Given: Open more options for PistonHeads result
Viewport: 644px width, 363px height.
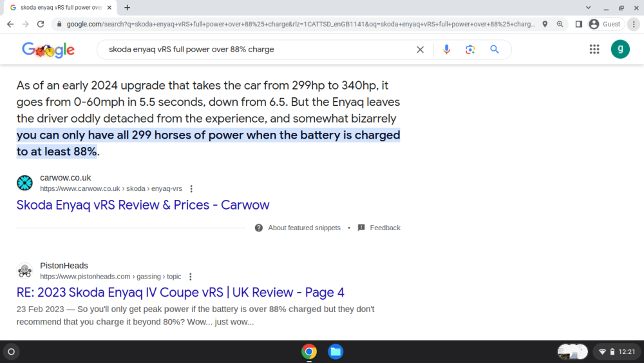Looking at the screenshot, I should tap(190, 277).
